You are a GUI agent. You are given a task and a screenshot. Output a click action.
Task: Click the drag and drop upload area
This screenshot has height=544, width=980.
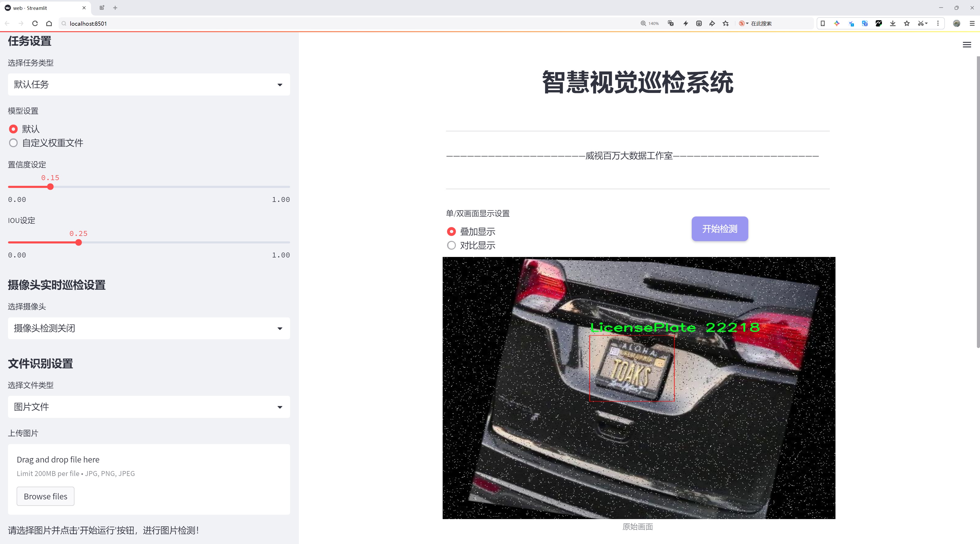coord(149,479)
